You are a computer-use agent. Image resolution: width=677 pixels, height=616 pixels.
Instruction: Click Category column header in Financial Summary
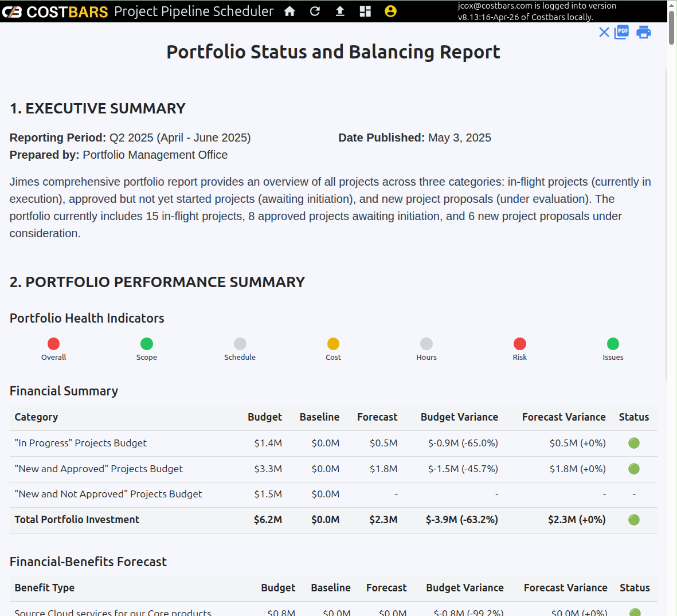(36, 417)
